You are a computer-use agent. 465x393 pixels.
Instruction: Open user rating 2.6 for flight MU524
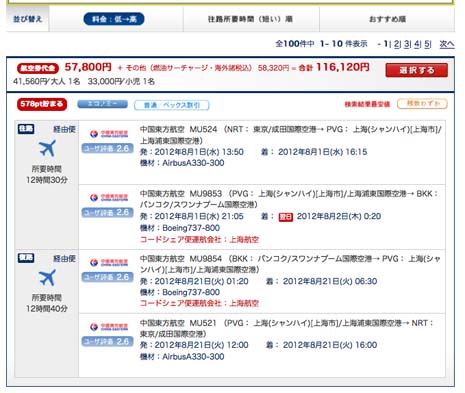[x=107, y=148]
